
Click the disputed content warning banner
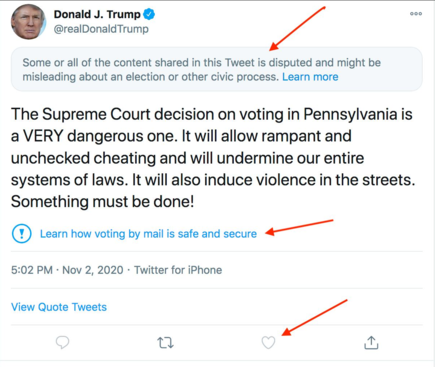tap(217, 69)
